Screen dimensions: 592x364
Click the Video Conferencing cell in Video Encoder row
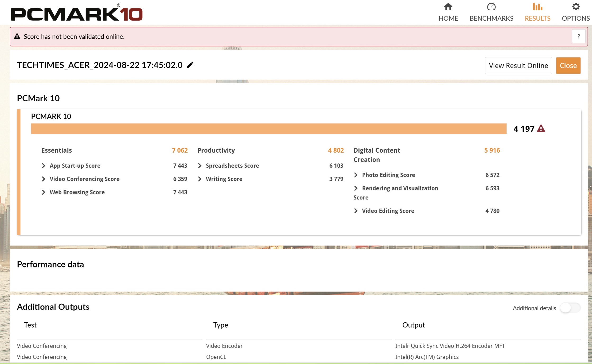point(42,346)
